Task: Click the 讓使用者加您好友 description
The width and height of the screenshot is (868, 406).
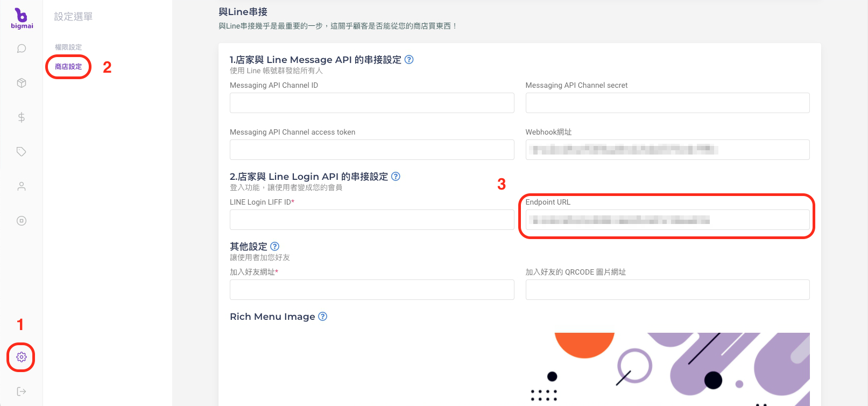Action: point(260,257)
